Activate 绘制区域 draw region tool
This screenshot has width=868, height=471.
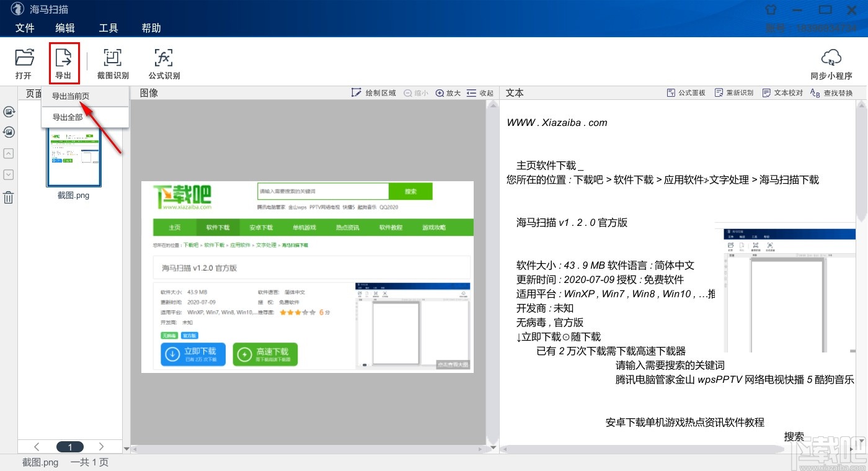[x=374, y=93]
